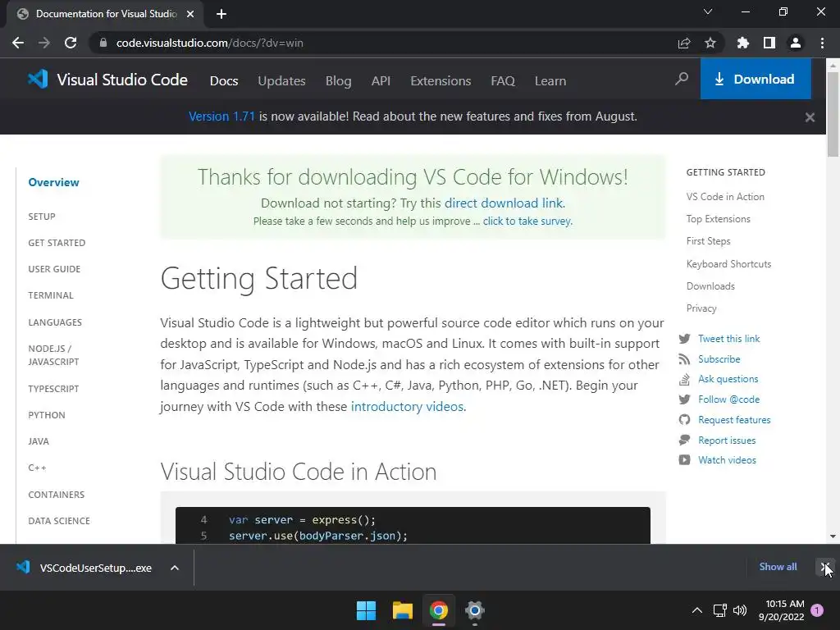Click the padlock site info icon
Image resolution: width=840 pixels, height=630 pixels.
(103, 43)
